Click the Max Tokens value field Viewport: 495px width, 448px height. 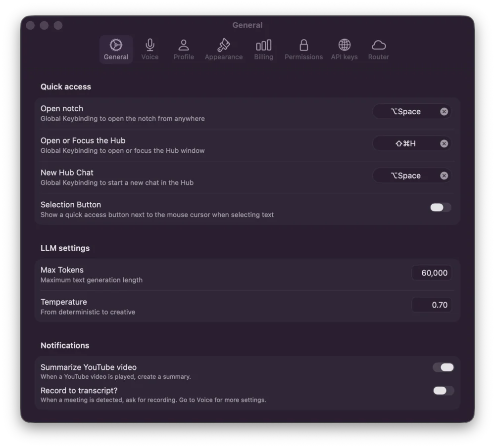[432, 272]
